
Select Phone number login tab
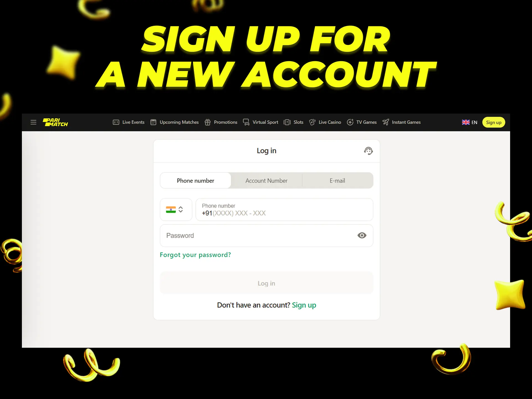[x=195, y=180]
